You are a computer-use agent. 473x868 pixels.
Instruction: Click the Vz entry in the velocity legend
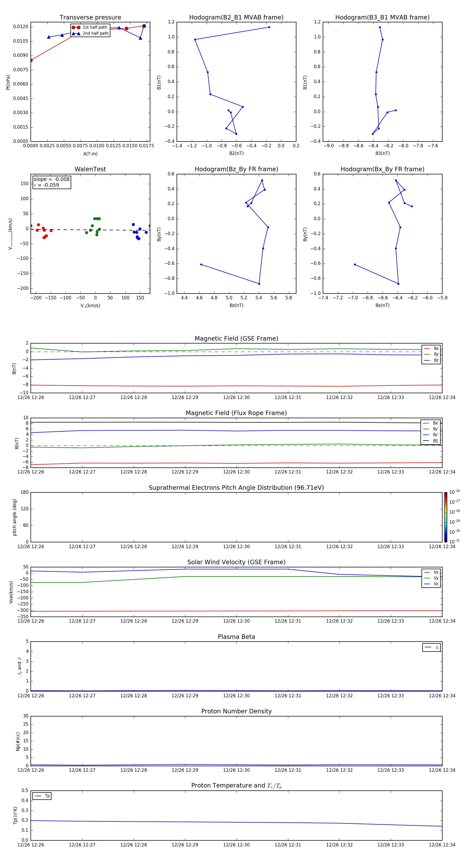(431, 584)
